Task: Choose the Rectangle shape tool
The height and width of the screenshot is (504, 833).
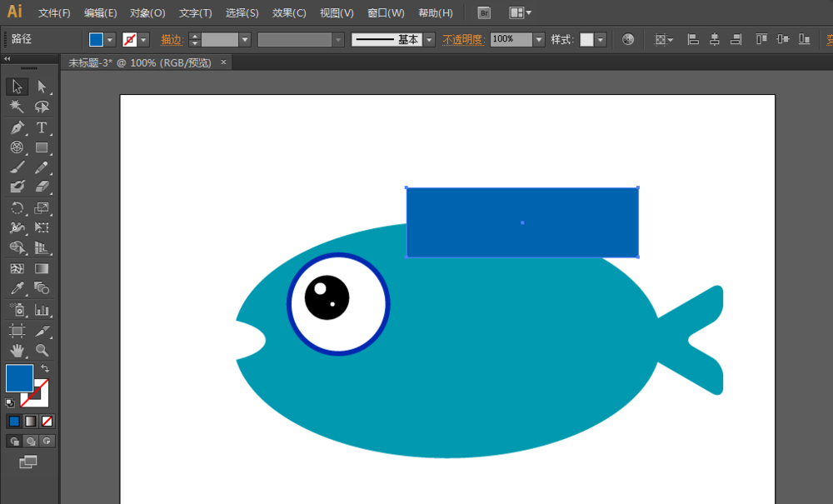Action: click(x=42, y=147)
